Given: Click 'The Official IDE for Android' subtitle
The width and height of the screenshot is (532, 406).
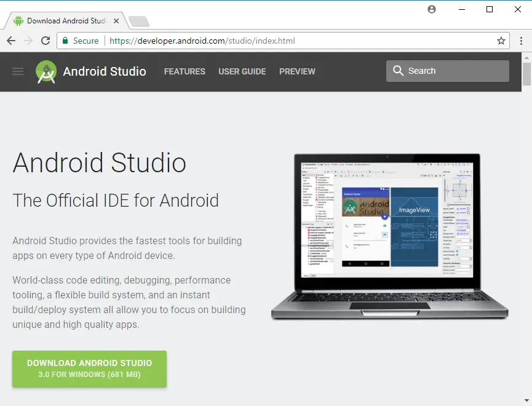Looking at the screenshot, I should click(116, 201).
